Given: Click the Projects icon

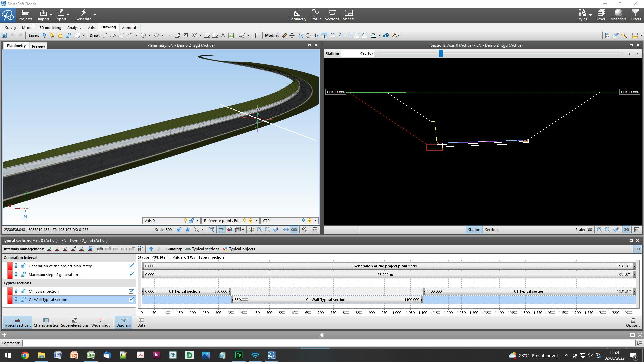Looking at the screenshot, I should [x=25, y=15].
